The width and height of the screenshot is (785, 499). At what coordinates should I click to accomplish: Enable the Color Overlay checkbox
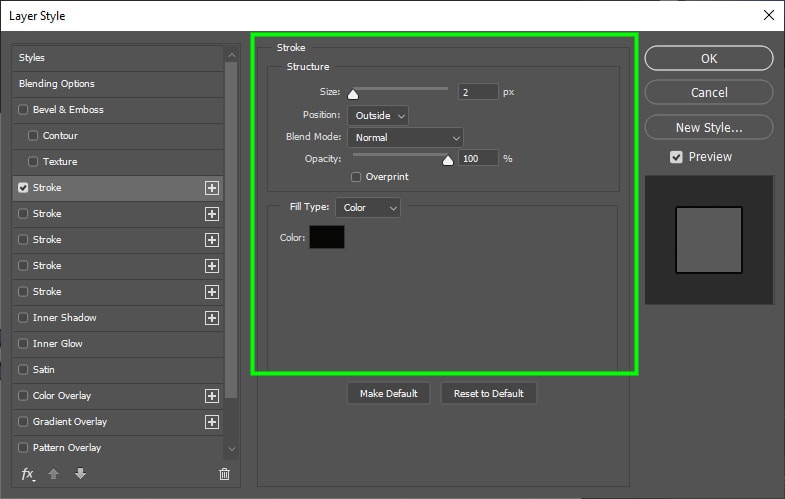[23, 395]
